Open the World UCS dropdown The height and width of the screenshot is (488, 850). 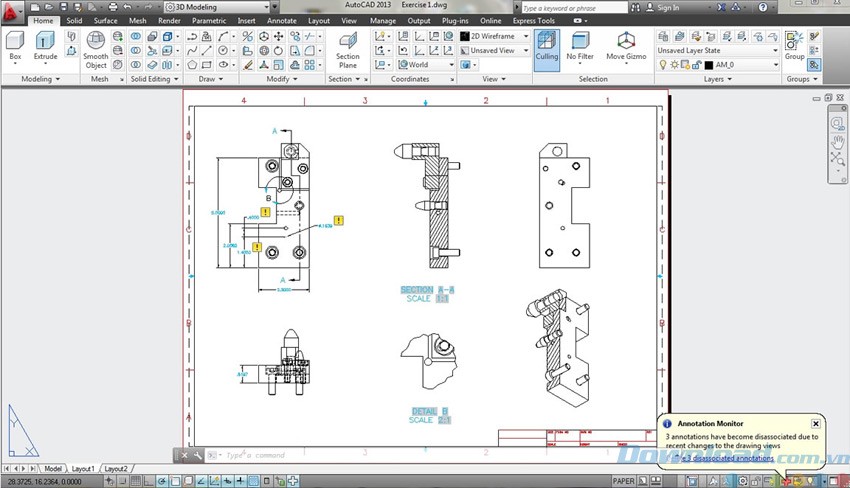coord(426,65)
